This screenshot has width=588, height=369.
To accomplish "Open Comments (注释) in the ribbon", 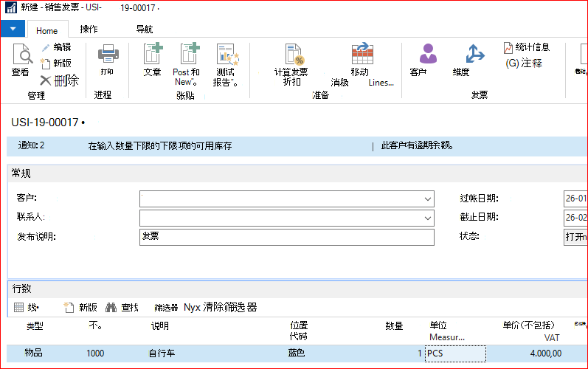I will pyautogui.click(x=524, y=63).
